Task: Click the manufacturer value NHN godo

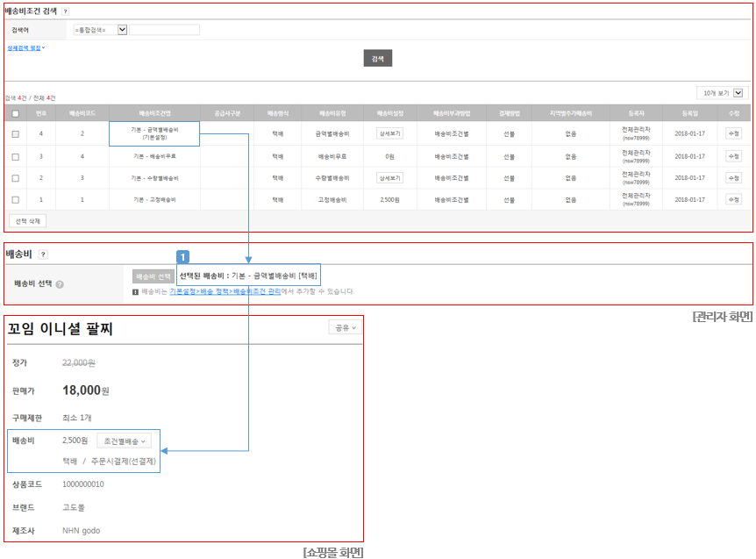Action: (x=81, y=531)
